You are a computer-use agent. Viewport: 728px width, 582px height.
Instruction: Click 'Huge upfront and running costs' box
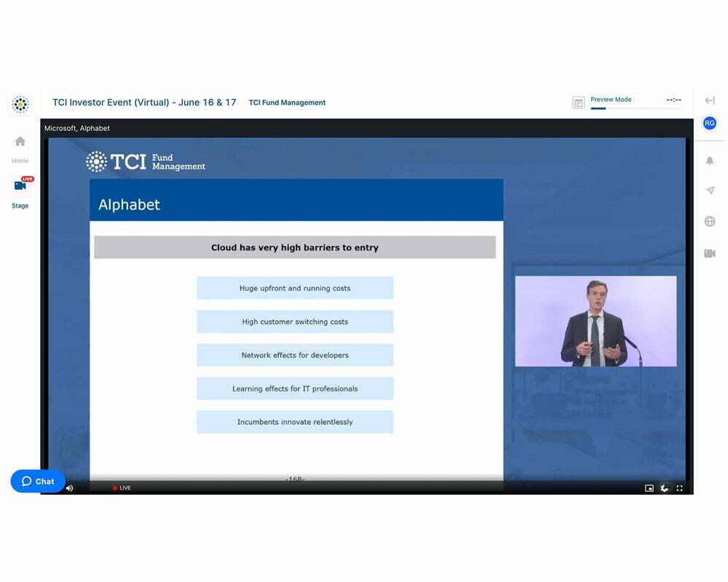point(295,288)
